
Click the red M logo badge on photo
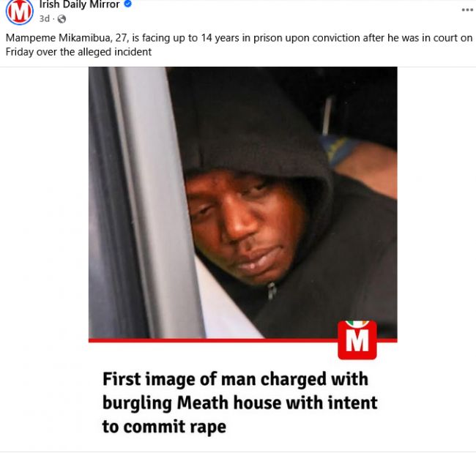pos(357,340)
